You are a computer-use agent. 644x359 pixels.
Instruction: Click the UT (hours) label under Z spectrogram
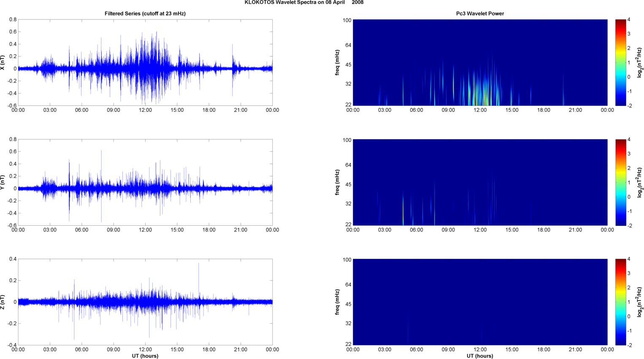tap(480, 356)
